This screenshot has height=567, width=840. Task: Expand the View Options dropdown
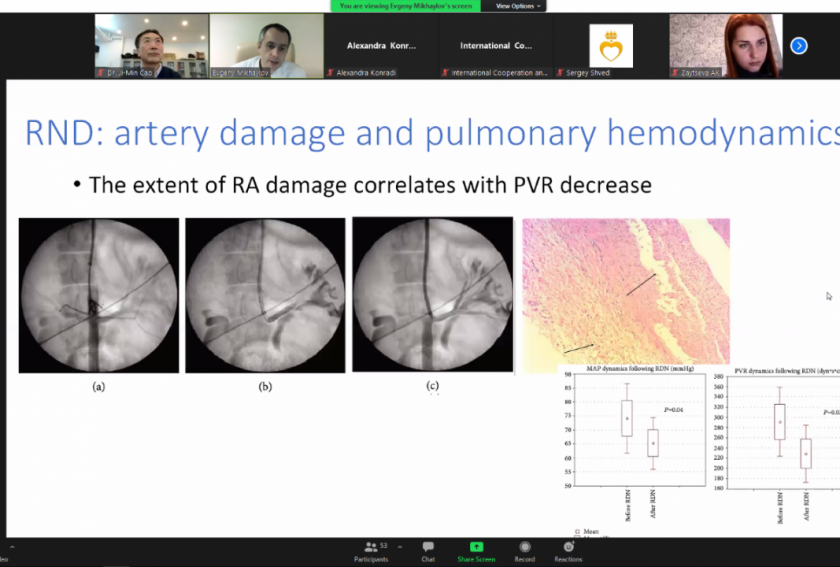519,6
